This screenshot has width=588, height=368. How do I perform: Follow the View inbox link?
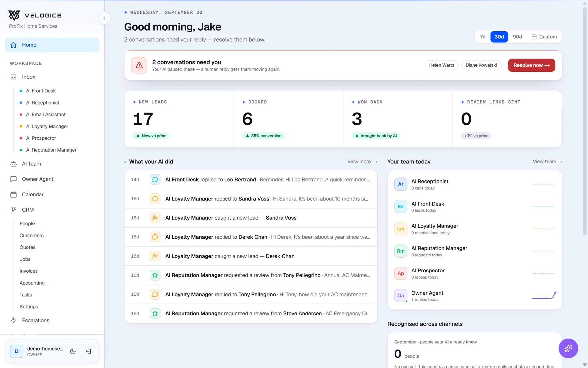coord(362,162)
